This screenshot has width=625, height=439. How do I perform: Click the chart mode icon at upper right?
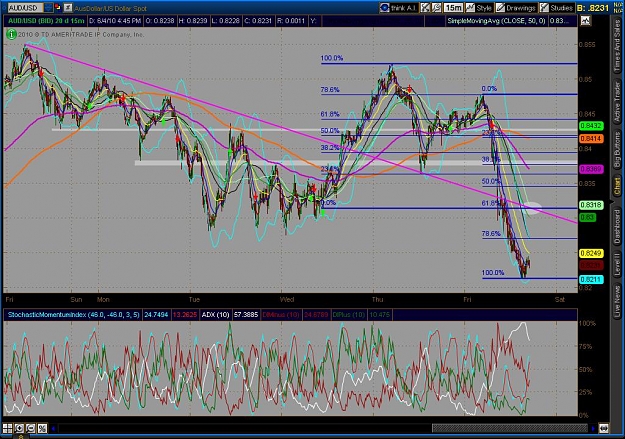coord(586,21)
